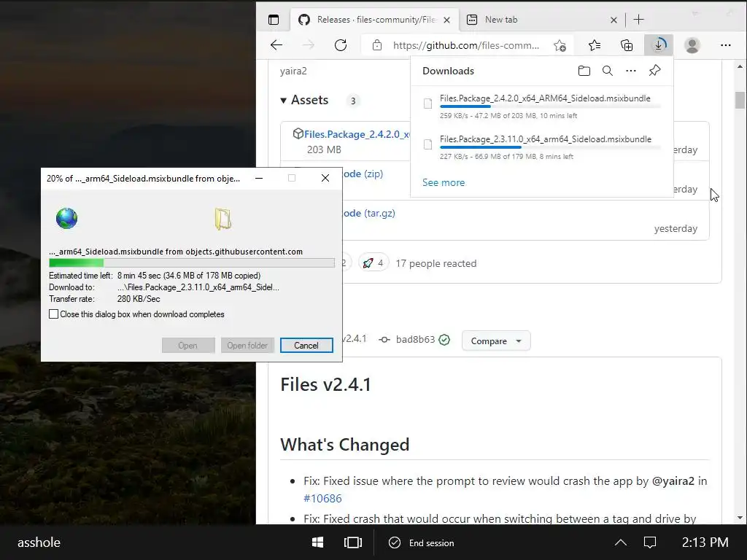Pin the Downloads panel
The image size is (747, 560).
point(654,71)
